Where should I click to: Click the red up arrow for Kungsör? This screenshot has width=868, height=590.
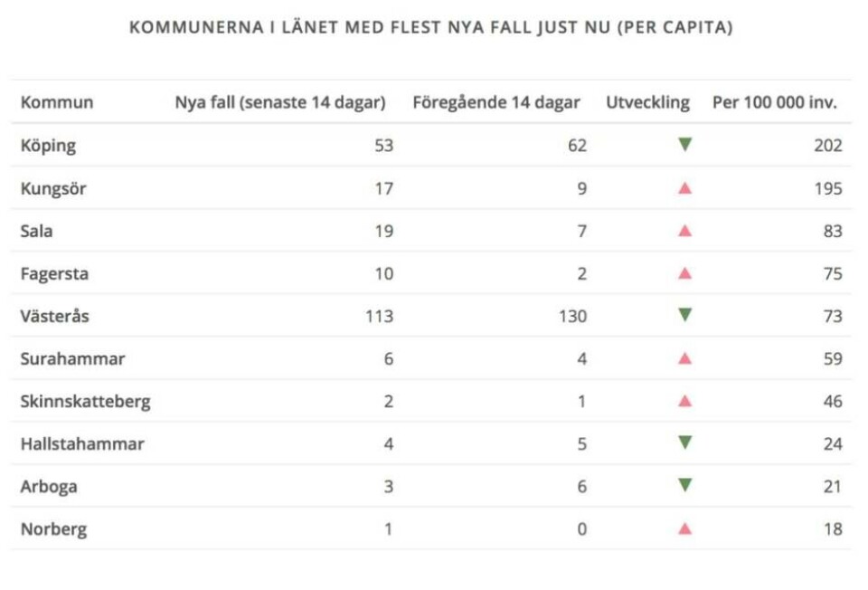tap(684, 188)
